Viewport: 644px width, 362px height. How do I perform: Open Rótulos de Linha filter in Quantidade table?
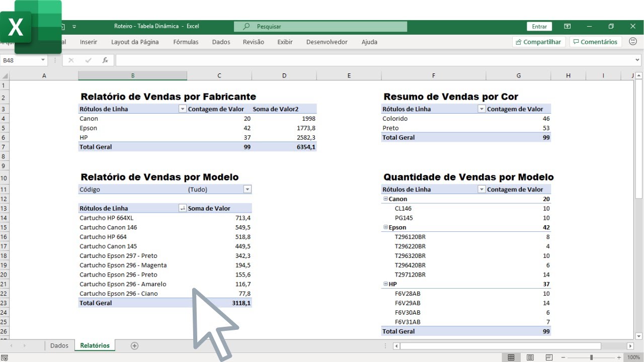pyautogui.click(x=481, y=190)
